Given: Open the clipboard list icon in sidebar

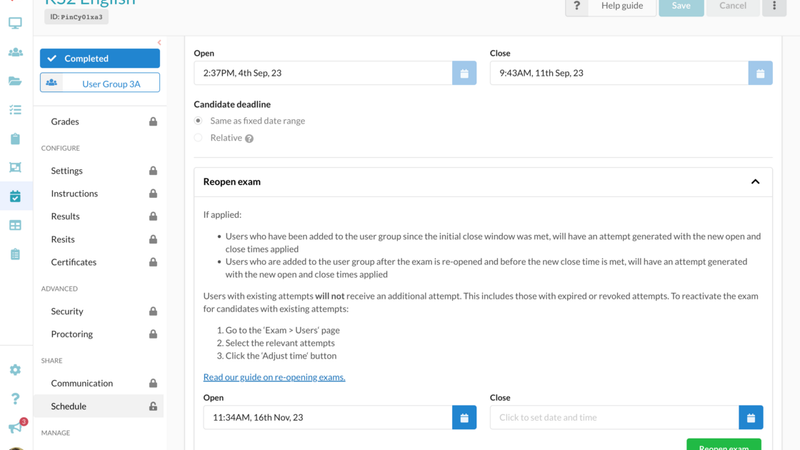Looking at the screenshot, I should click(15, 254).
